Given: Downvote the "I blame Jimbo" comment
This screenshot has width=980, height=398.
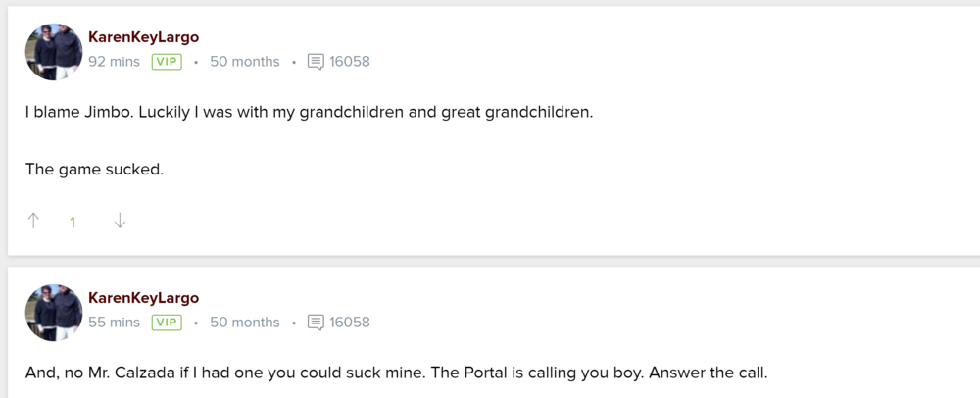Looking at the screenshot, I should point(120,222).
